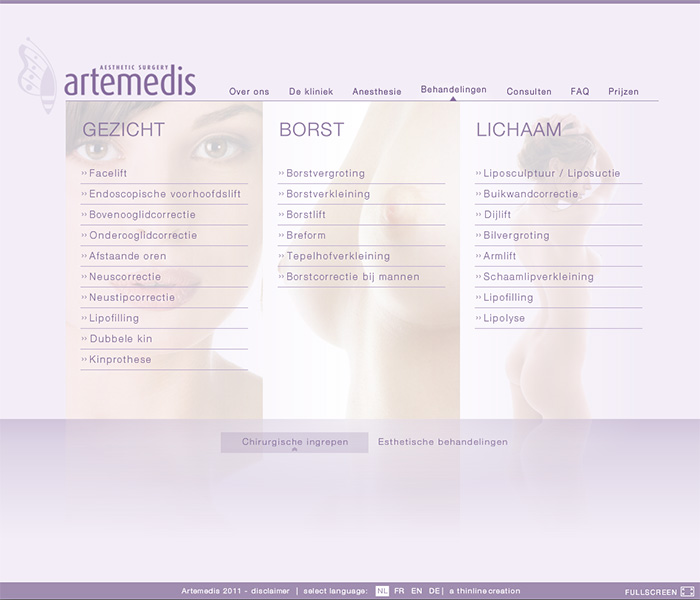The height and width of the screenshot is (600, 700).
Task: Click the artemedis wordmark logo
Action: pos(130,81)
